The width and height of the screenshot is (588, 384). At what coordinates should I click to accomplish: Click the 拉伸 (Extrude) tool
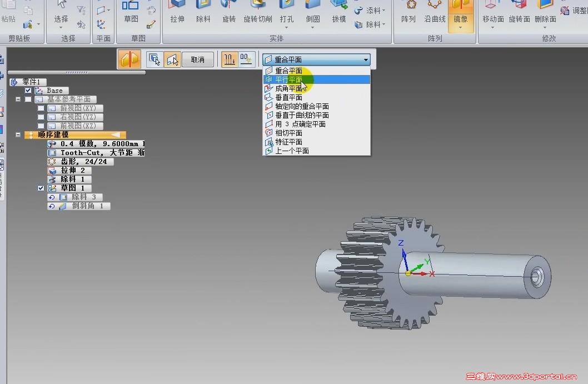click(x=177, y=12)
